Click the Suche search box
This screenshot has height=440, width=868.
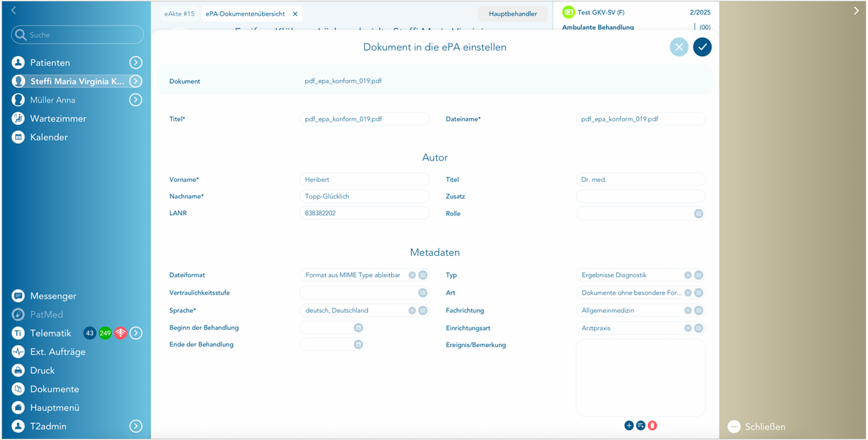[77, 35]
